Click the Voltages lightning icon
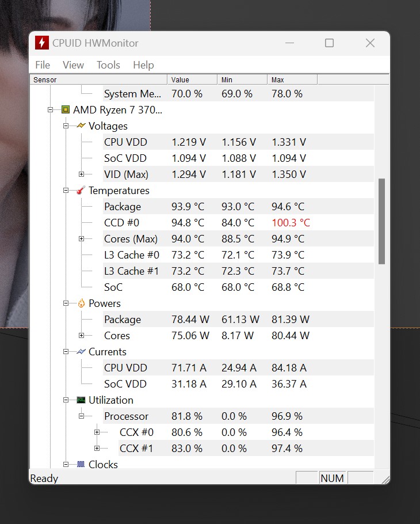Screen dimensions: 420x524 [x=81, y=126]
